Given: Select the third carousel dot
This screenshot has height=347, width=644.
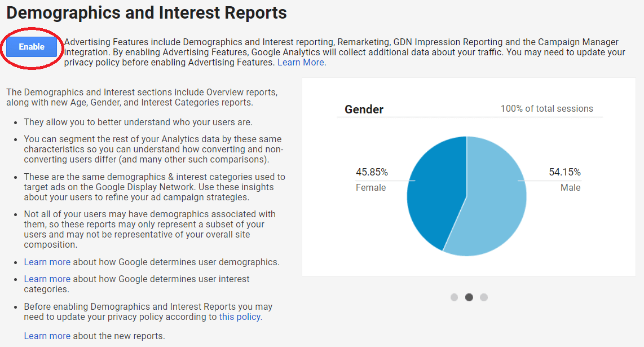Looking at the screenshot, I should click(x=484, y=297).
